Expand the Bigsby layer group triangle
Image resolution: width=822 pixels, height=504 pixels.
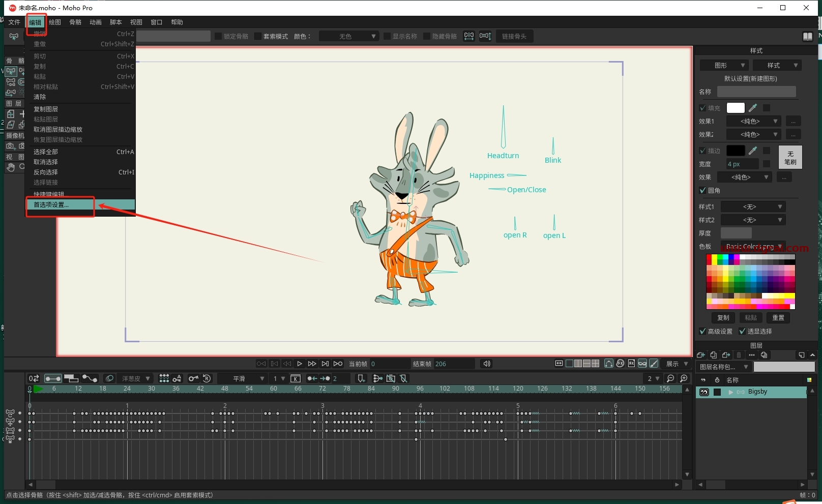[x=731, y=392]
